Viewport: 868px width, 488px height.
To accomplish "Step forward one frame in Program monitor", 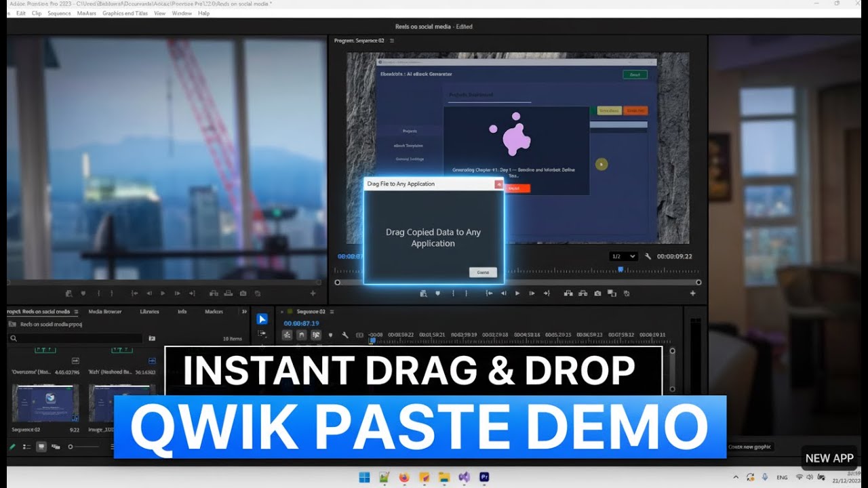I will 532,293.
